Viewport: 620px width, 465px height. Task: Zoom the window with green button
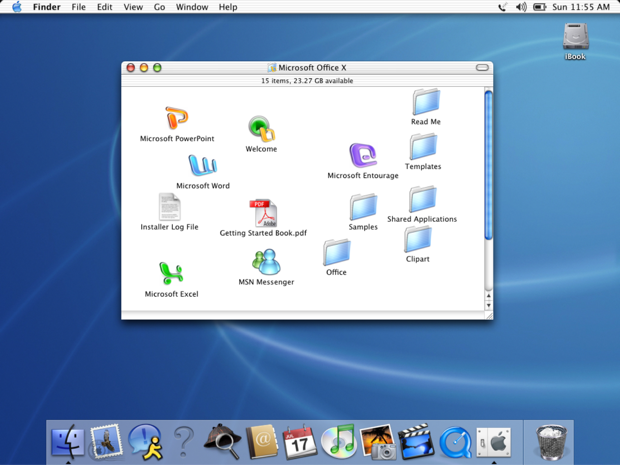tap(157, 68)
